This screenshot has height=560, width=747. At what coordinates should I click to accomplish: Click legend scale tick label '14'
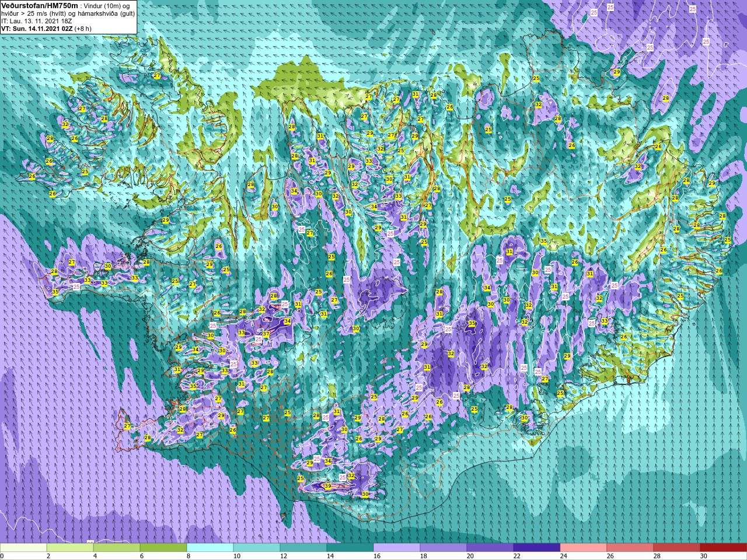(330, 556)
